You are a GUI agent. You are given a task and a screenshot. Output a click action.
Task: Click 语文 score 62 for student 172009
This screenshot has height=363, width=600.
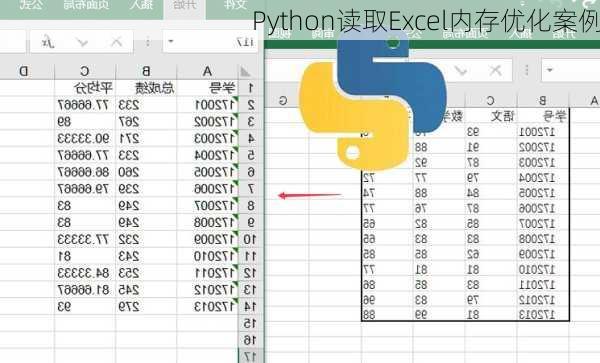point(490,254)
